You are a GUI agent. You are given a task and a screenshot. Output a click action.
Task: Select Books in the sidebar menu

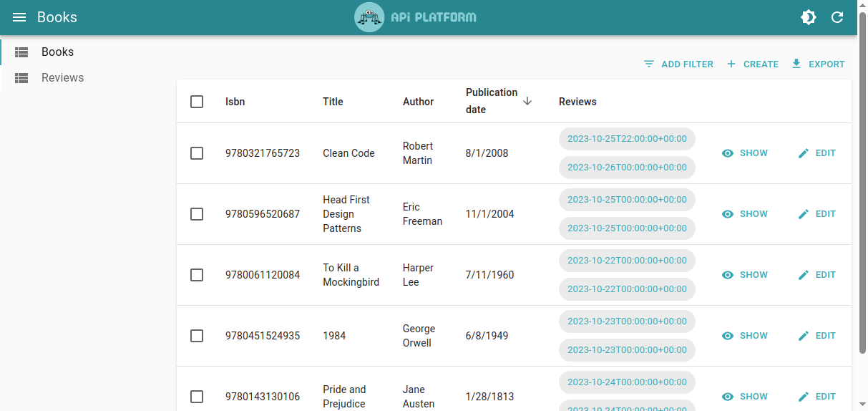[57, 52]
